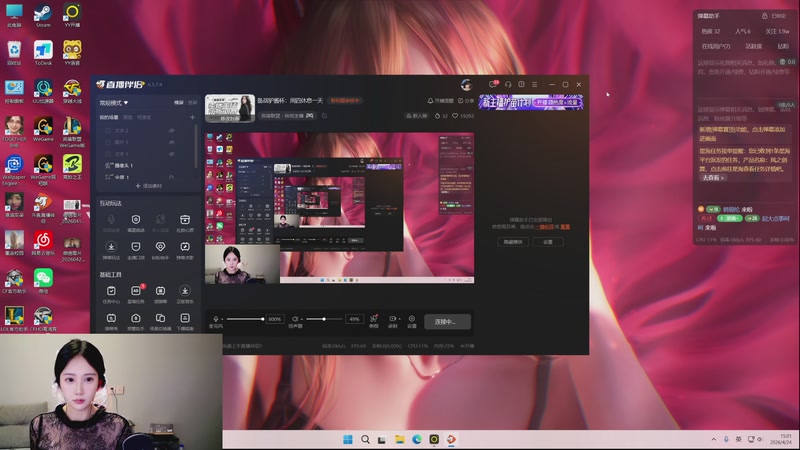800x450 pixels.
Task: Click the stream cover thumbnail 修改封面
Action: [230, 108]
